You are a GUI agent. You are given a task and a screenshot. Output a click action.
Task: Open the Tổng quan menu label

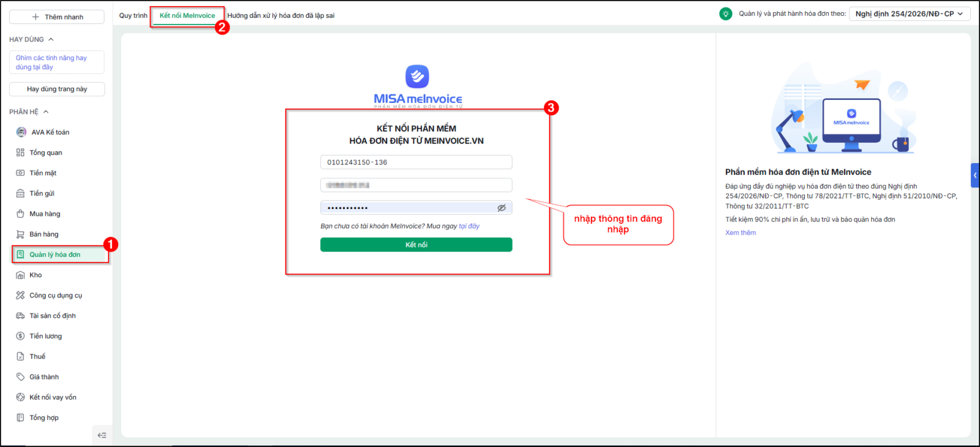[x=46, y=153]
